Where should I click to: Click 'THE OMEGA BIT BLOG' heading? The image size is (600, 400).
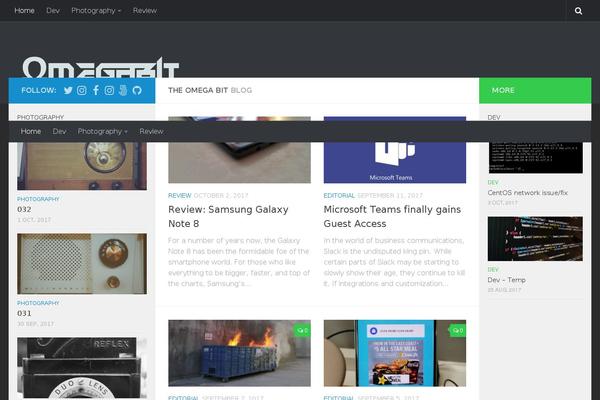[x=210, y=90]
